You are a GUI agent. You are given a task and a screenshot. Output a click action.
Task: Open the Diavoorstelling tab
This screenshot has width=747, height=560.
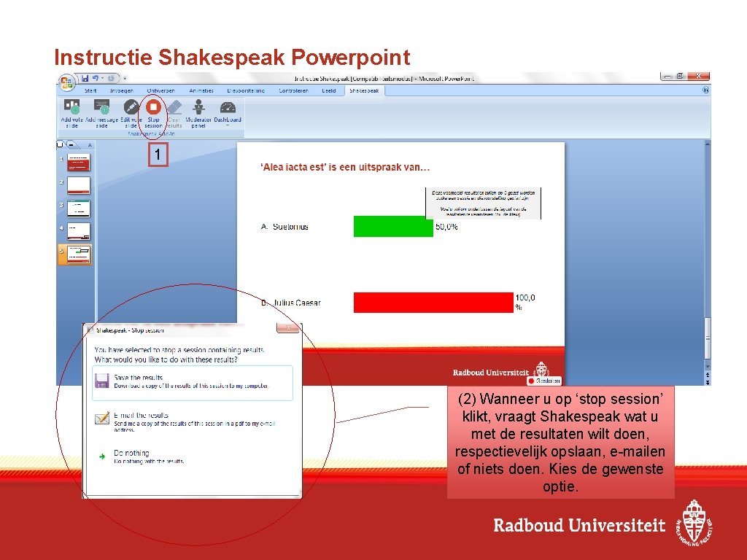[x=246, y=90]
